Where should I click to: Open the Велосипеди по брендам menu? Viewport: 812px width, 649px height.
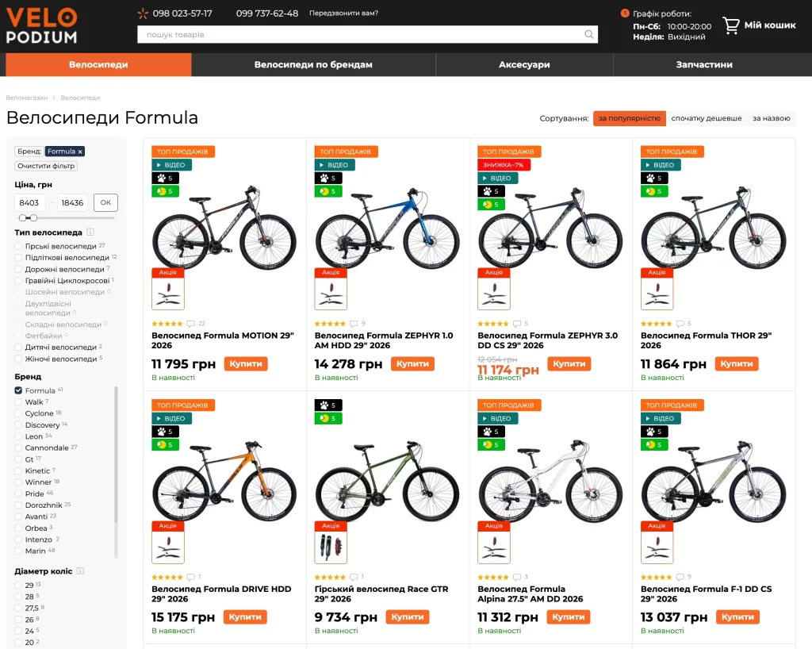coord(313,65)
